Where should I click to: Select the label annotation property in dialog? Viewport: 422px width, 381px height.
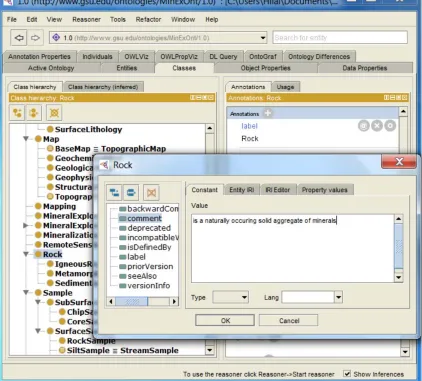(x=133, y=257)
